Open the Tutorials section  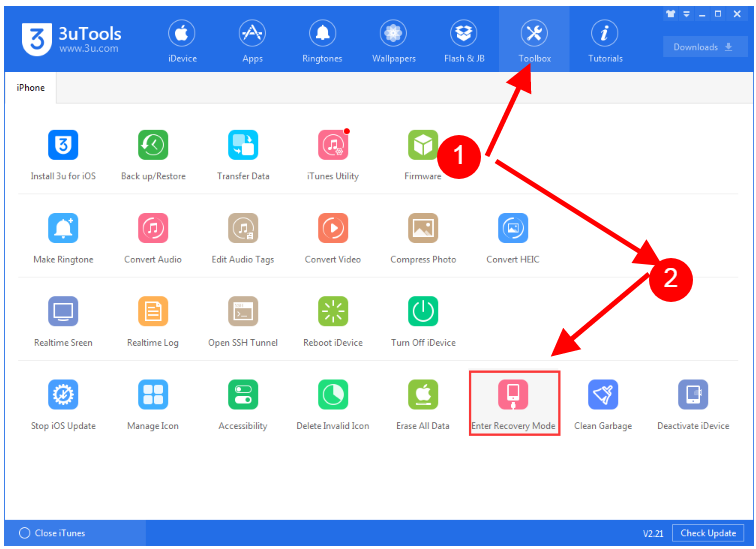pyautogui.click(x=605, y=40)
